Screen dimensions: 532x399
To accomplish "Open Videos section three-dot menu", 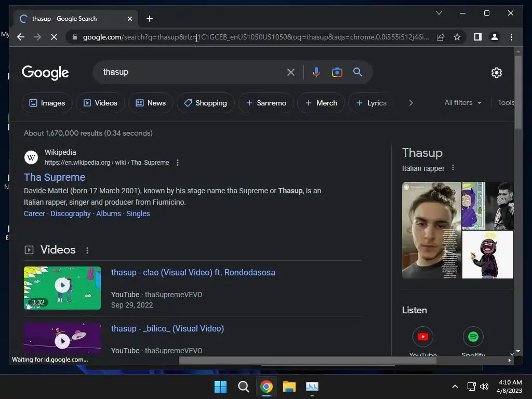I will (x=87, y=250).
